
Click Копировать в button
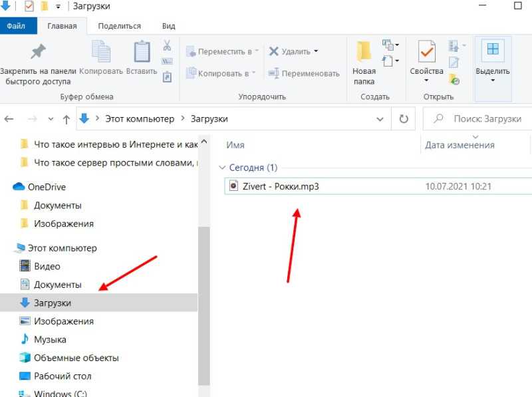[221, 73]
